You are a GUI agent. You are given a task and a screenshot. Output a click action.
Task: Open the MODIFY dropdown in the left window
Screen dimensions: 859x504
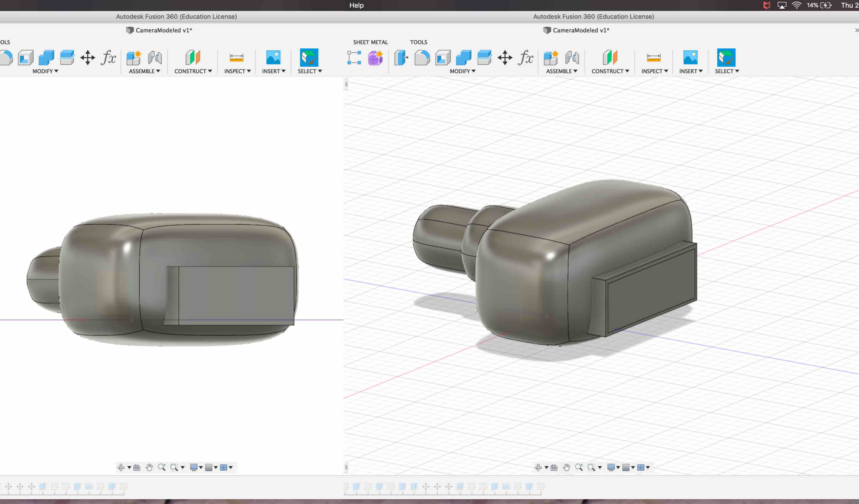45,71
